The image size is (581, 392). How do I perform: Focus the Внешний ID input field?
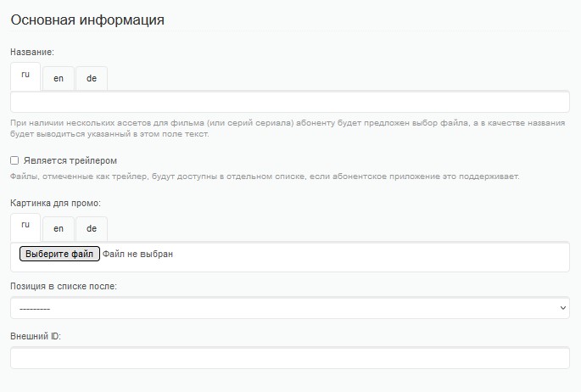[x=290, y=358]
